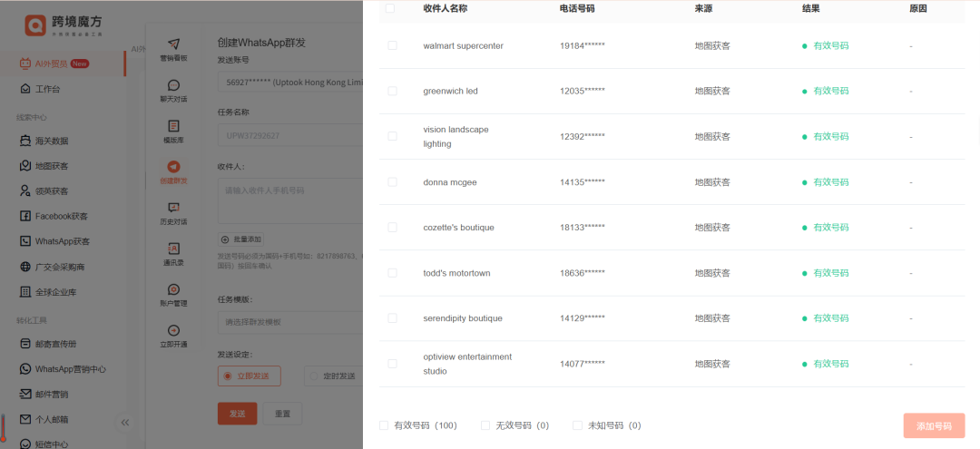Open the 任务模版 template dropdown
This screenshot has width=980, height=449.
point(290,322)
